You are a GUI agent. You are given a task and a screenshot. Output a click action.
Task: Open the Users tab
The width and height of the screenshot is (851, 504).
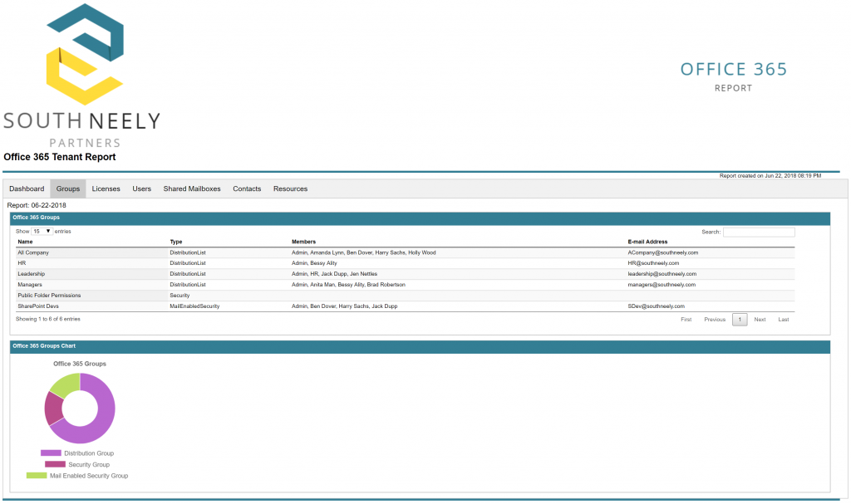pos(141,188)
